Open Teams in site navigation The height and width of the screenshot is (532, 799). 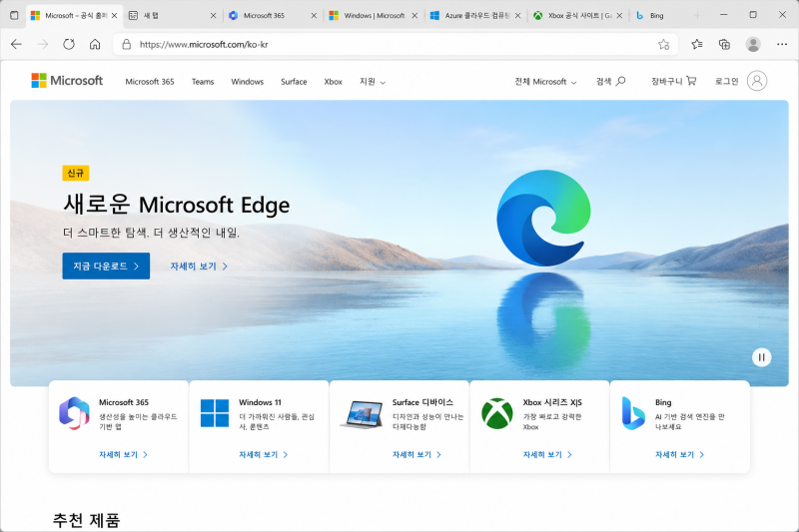tap(203, 82)
